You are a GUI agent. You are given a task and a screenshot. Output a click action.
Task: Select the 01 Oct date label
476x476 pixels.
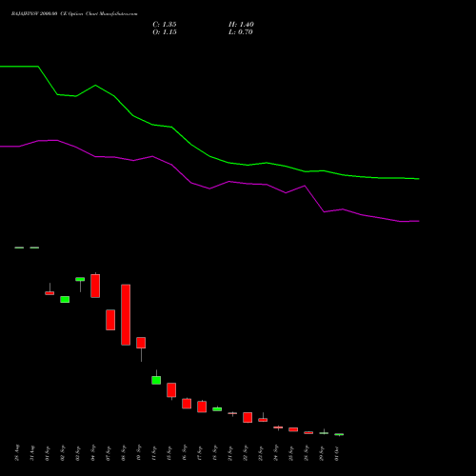337,453
